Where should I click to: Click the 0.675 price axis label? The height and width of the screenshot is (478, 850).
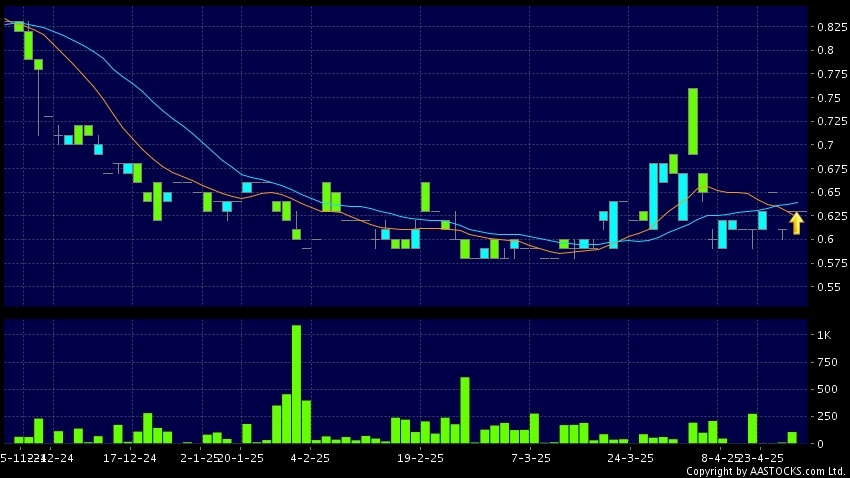(x=832, y=169)
